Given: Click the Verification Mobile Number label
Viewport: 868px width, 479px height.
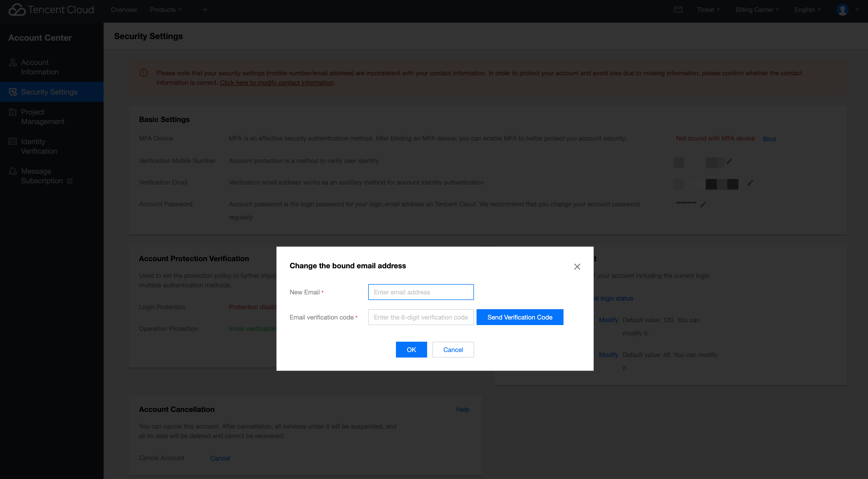Looking at the screenshot, I should click(177, 161).
